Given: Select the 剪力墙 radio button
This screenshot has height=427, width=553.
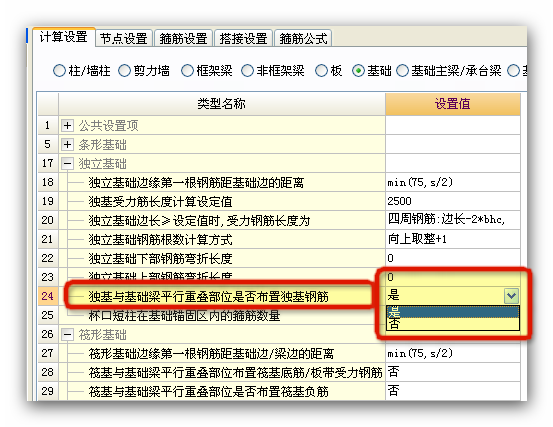Looking at the screenshot, I should [124, 71].
